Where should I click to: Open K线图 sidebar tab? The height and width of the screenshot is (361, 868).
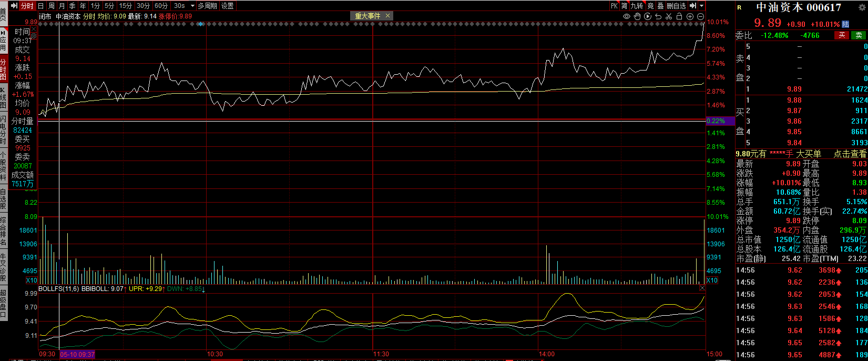click(x=3, y=98)
